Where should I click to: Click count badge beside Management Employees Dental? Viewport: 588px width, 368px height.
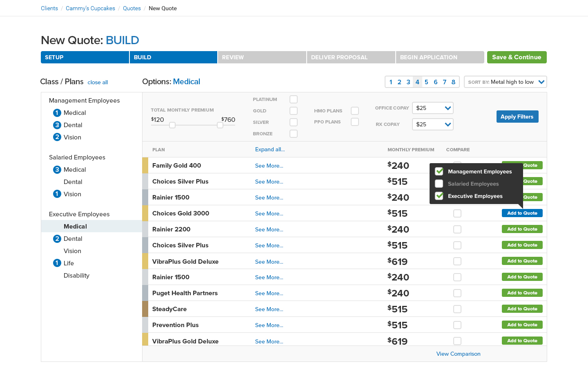click(x=57, y=125)
